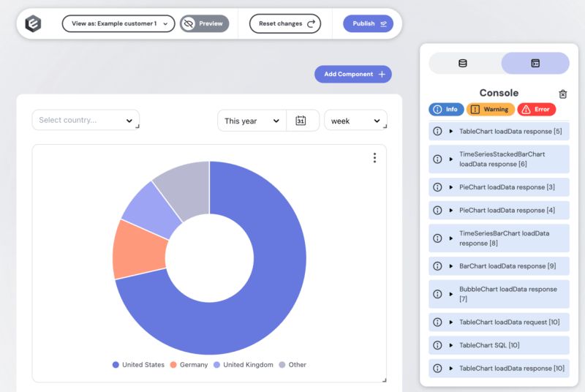The height and width of the screenshot is (392, 585).
Task: Toggle the Warning log filter
Action: coord(490,109)
